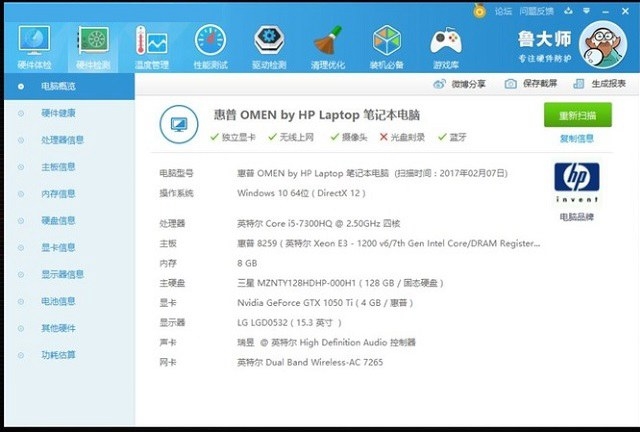The height and width of the screenshot is (432, 640).
Task: Click the 鲁大师 mascot avatar
Action: click(603, 45)
